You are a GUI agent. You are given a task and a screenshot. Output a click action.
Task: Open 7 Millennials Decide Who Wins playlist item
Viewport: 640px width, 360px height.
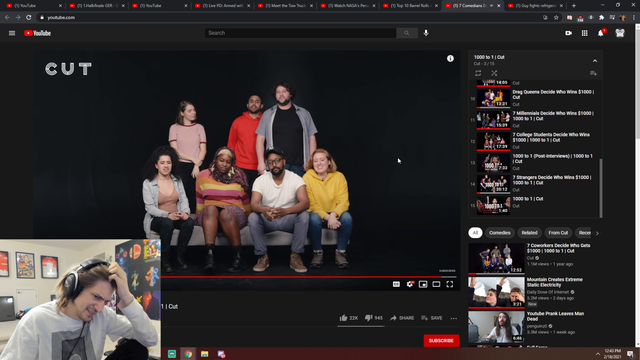(535, 119)
